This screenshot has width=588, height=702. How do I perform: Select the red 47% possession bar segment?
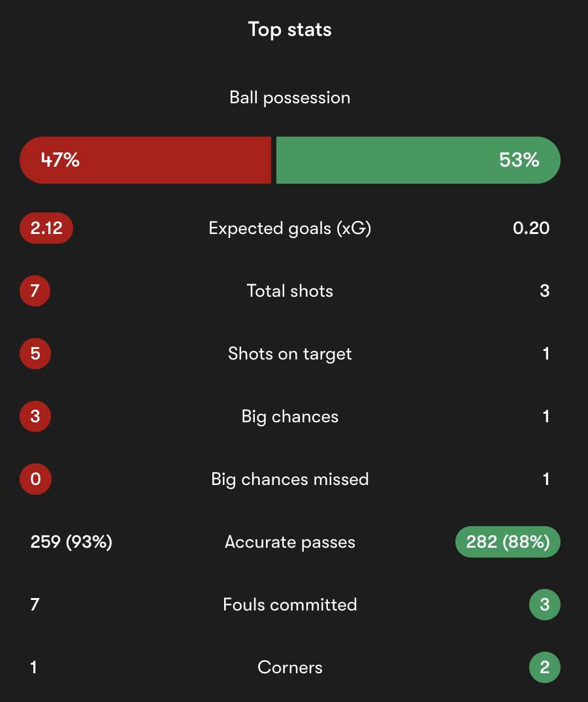pos(145,160)
